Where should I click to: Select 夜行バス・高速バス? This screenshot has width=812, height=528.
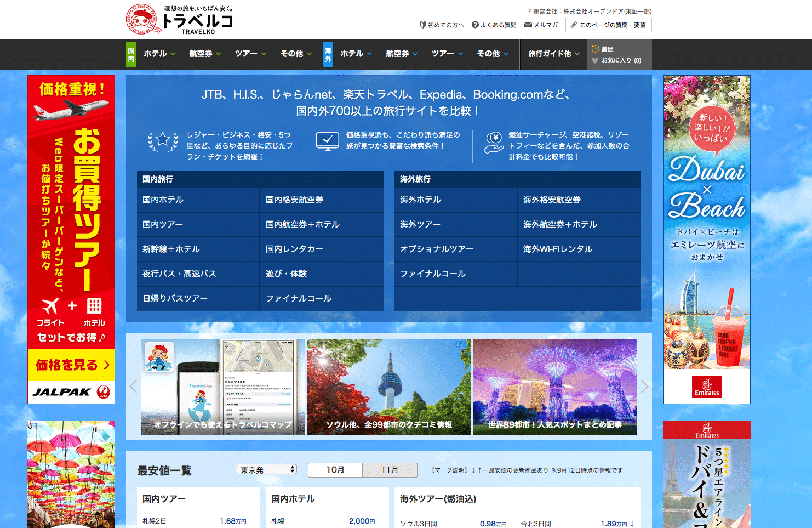tap(198, 274)
